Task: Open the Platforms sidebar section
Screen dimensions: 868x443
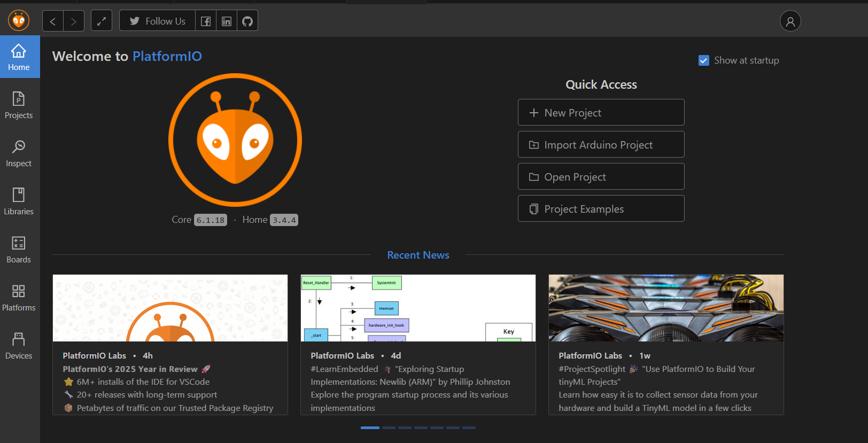Action: 20,297
